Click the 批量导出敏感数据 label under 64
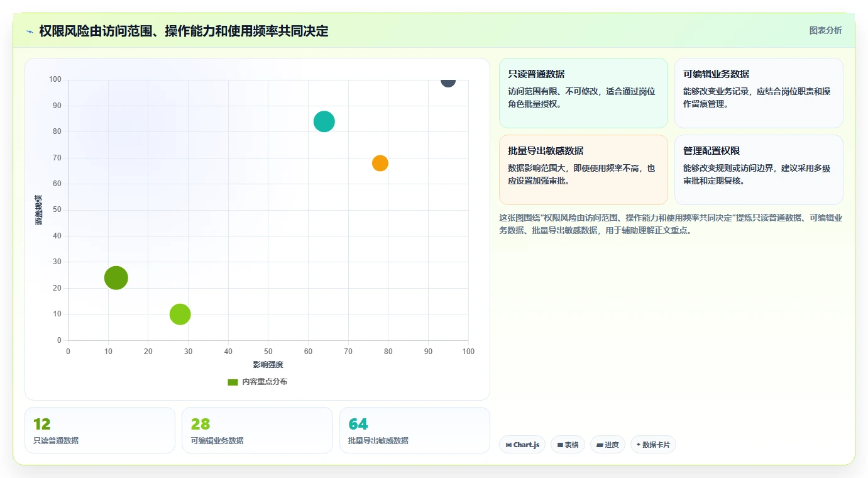Screen dimensions: 868x478 (378, 441)
